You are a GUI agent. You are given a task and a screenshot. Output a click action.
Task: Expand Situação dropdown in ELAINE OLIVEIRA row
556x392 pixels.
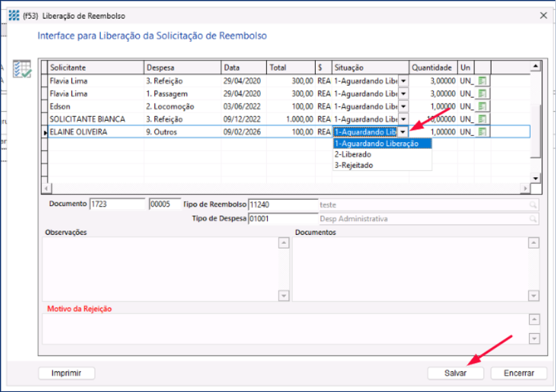coord(403,132)
